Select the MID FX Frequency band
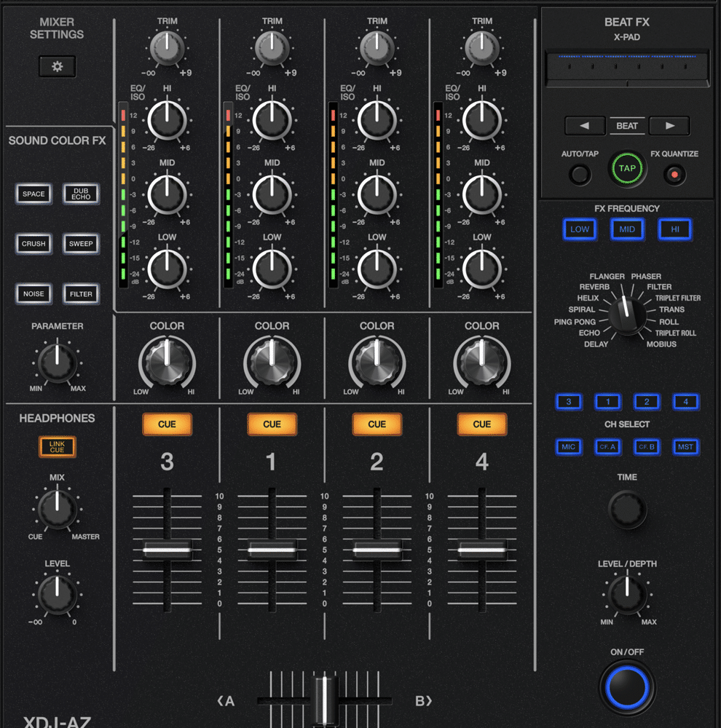This screenshot has width=721, height=728. coord(627,229)
